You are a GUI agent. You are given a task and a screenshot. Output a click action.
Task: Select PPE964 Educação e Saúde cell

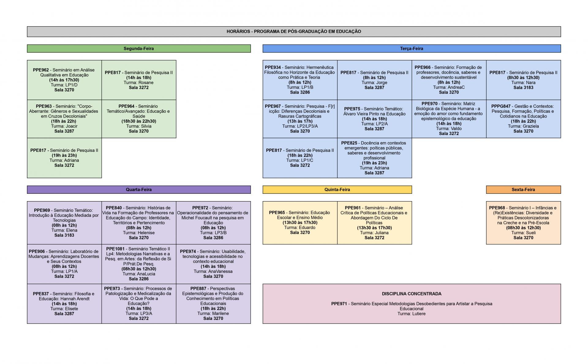pos(139,119)
